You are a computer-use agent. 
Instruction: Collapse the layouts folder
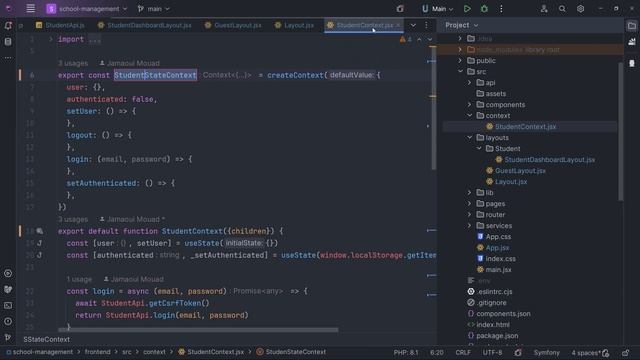click(469, 138)
